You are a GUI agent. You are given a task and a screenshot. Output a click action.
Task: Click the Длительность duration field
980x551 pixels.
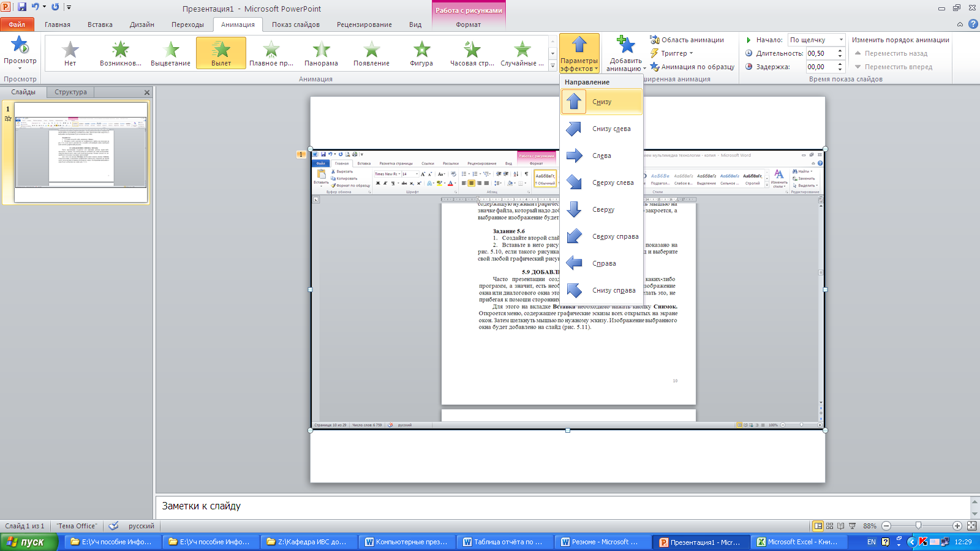pos(821,53)
